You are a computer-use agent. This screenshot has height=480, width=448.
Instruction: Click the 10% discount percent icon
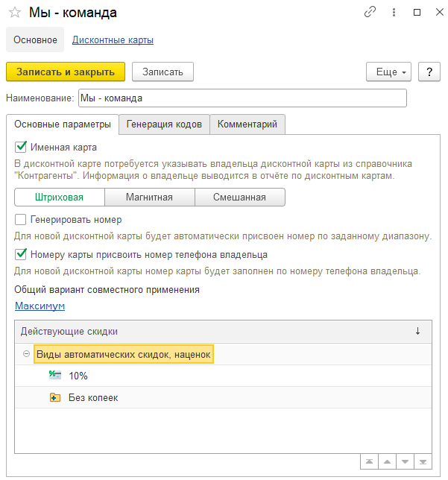(x=54, y=376)
